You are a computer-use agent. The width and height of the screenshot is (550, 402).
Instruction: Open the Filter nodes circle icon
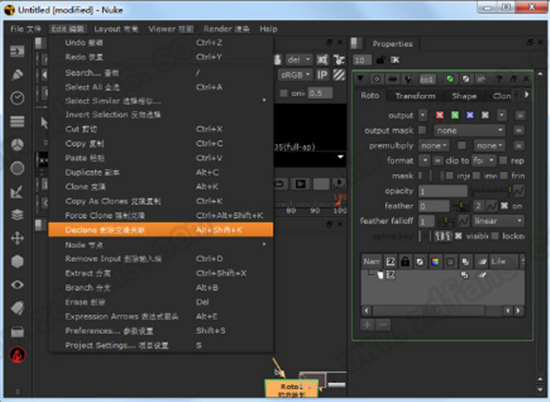(x=17, y=168)
